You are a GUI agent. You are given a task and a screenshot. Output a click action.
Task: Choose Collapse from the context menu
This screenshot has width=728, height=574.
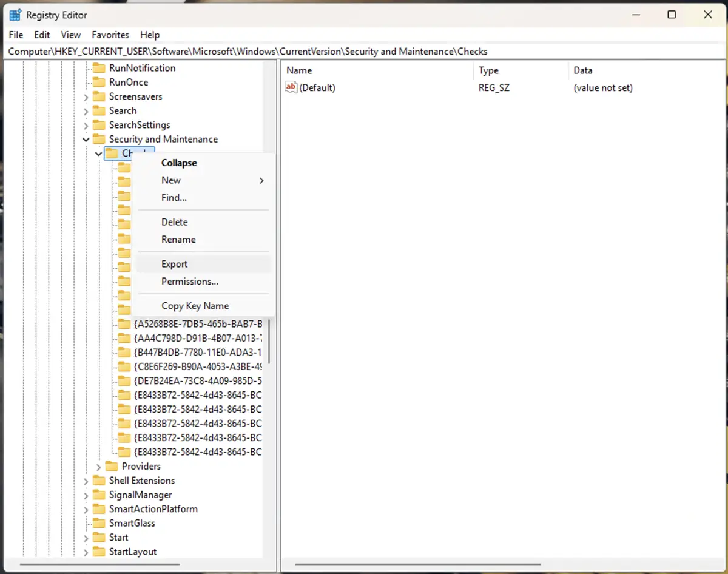[x=204, y=163]
